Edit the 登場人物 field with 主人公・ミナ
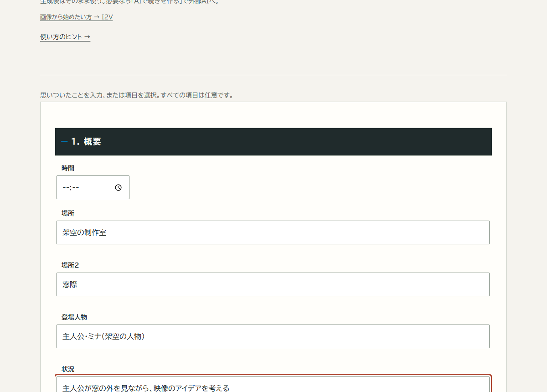The image size is (547, 392). pyautogui.click(x=273, y=336)
